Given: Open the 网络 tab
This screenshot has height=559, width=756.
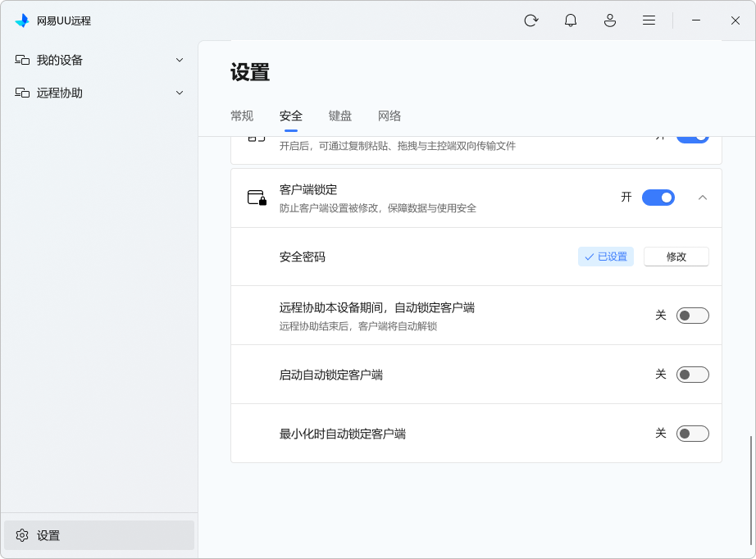Looking at the screenshot, I should (x=389, y=116).
